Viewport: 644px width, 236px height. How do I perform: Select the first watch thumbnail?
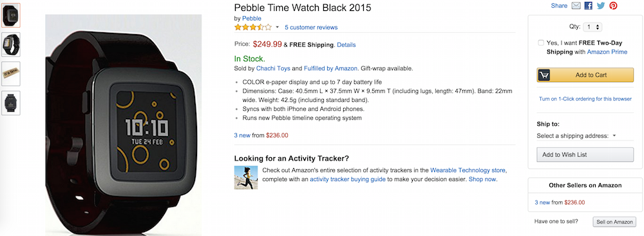[11, 15]
